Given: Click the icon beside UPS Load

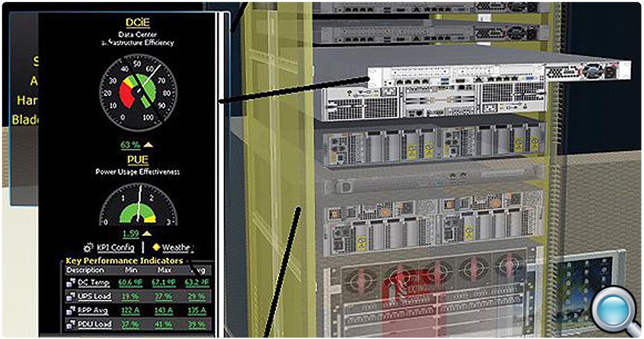Looking at the screenshot, I should (70, 296).
